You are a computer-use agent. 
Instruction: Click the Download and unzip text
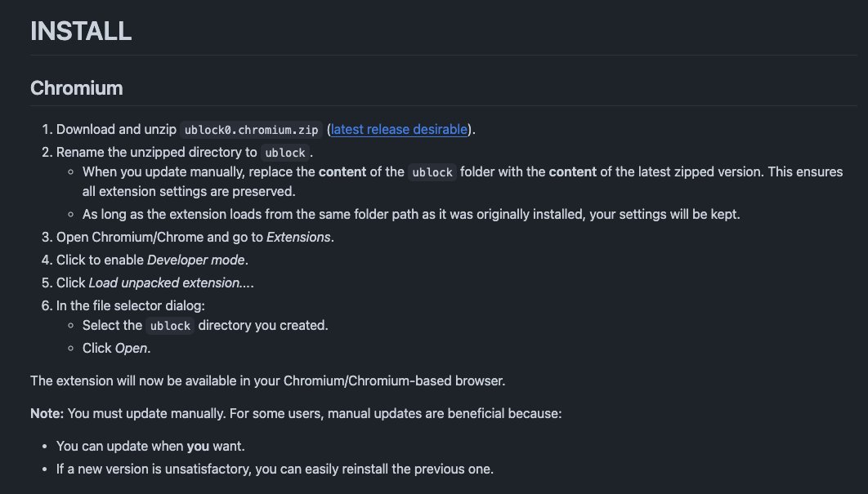click(116, 130)
